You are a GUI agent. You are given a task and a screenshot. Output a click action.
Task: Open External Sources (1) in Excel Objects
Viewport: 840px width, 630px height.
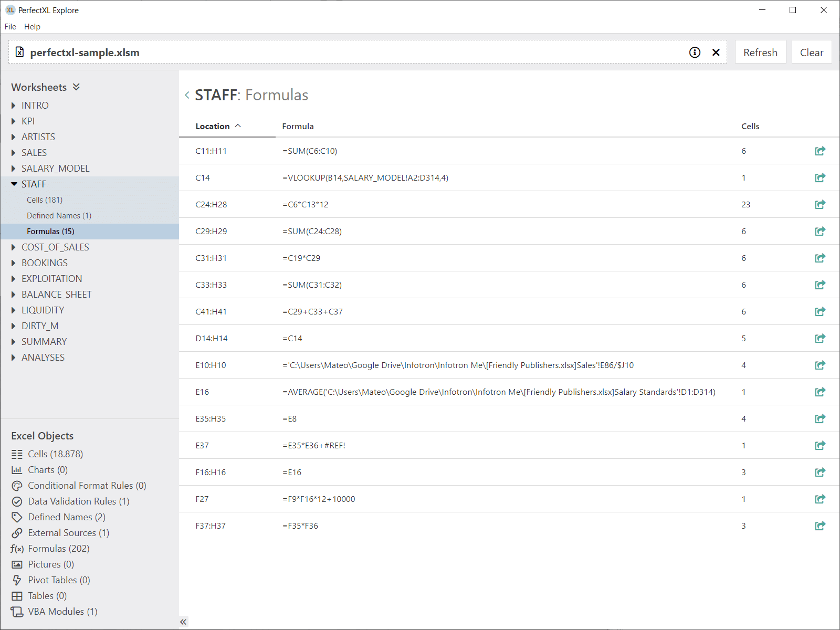[x=68, y=533]
